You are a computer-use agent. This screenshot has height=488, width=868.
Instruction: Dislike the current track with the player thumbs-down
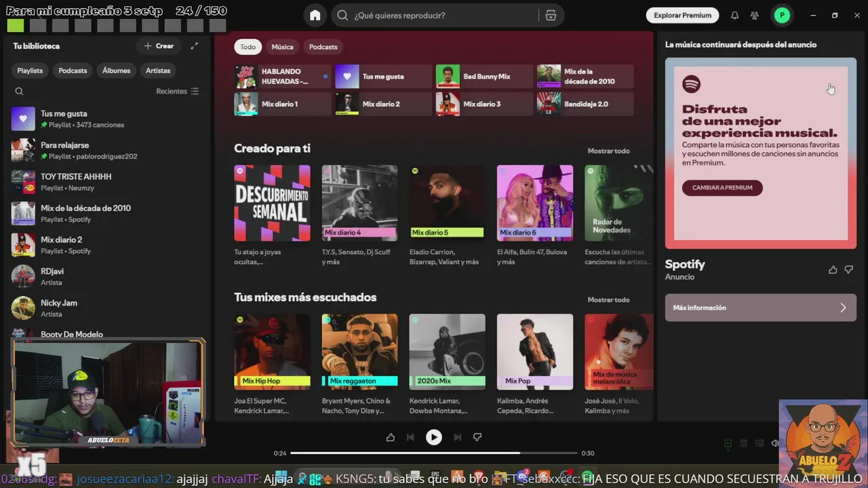(477, 437)
